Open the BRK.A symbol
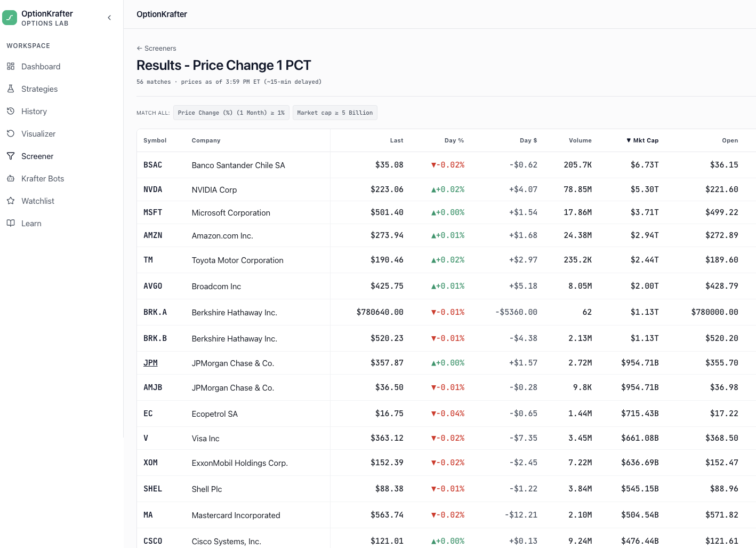The image size is (756, 548). point(155,312)
